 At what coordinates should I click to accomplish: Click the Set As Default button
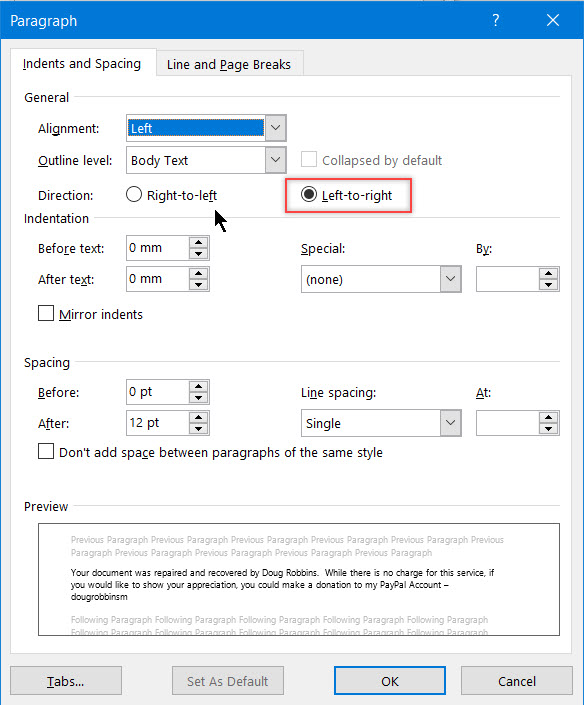click(x=227, y=681)
